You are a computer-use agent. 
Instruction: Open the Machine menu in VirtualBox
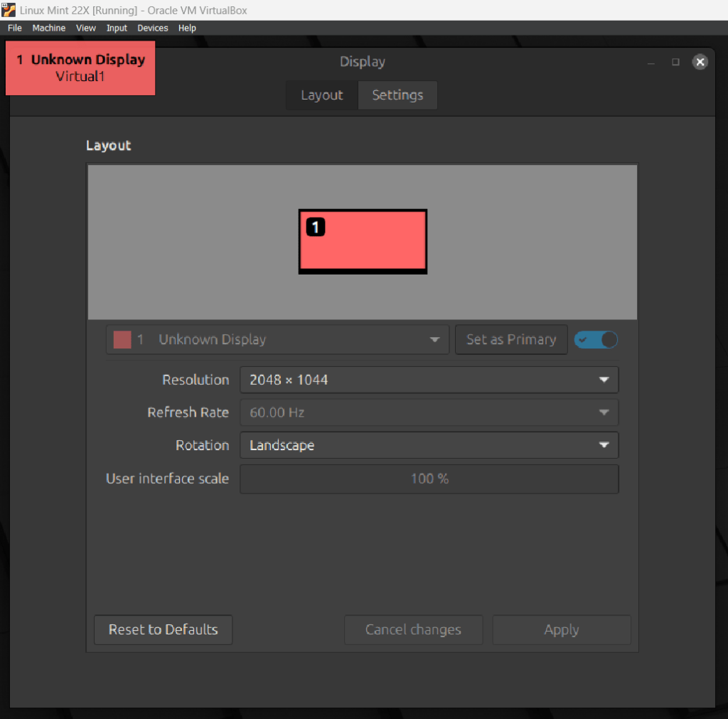48,28
